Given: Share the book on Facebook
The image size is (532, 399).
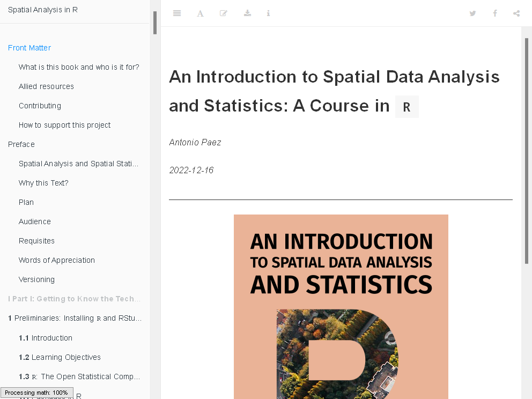Looking at the screenshot, I should 494,13.
